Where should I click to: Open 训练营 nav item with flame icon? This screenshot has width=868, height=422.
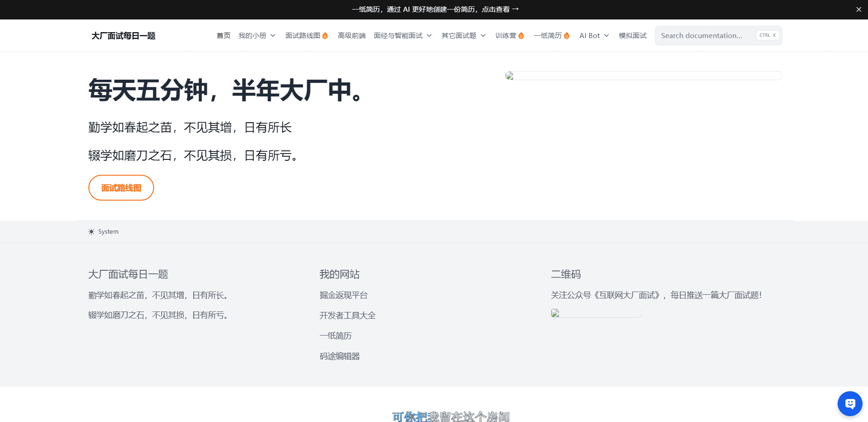coord(509,36)
